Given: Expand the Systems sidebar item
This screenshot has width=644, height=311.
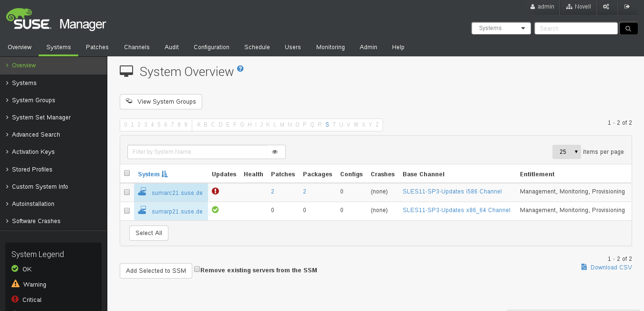Looking at the screenshot, I should click(53, 83).
